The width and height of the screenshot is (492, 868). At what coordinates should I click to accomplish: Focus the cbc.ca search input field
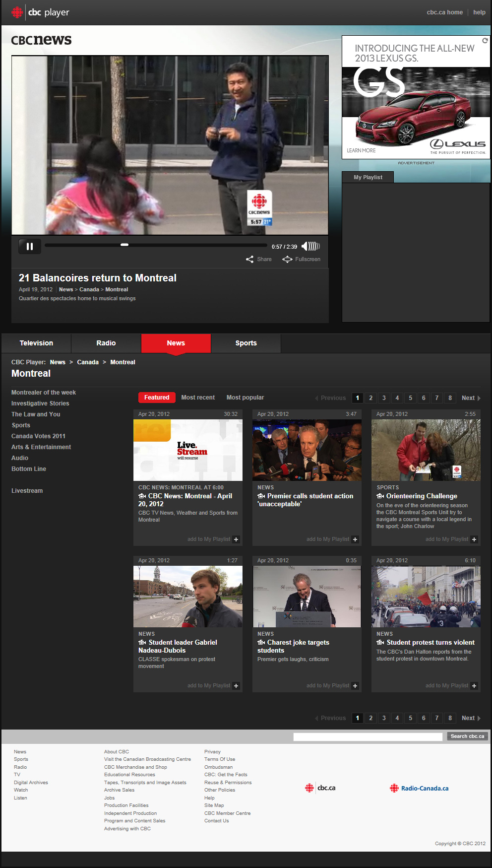(x=368, y=736)
